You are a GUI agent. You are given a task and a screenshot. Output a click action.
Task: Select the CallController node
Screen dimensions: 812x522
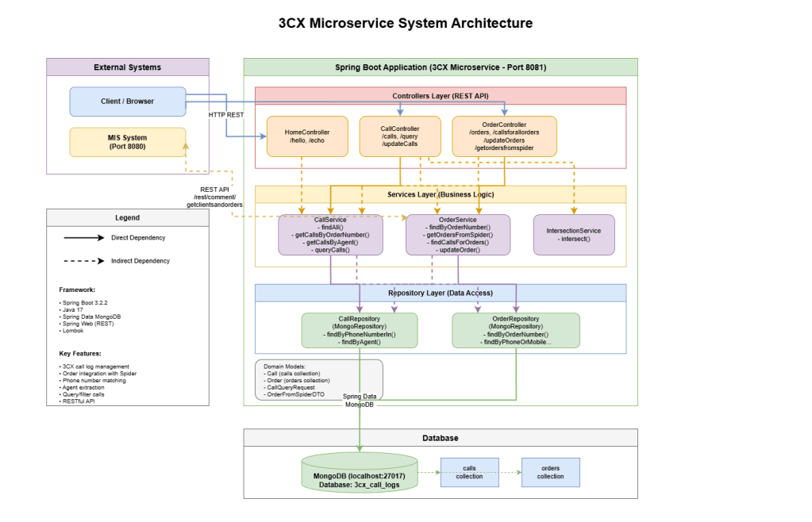point(399,136)
